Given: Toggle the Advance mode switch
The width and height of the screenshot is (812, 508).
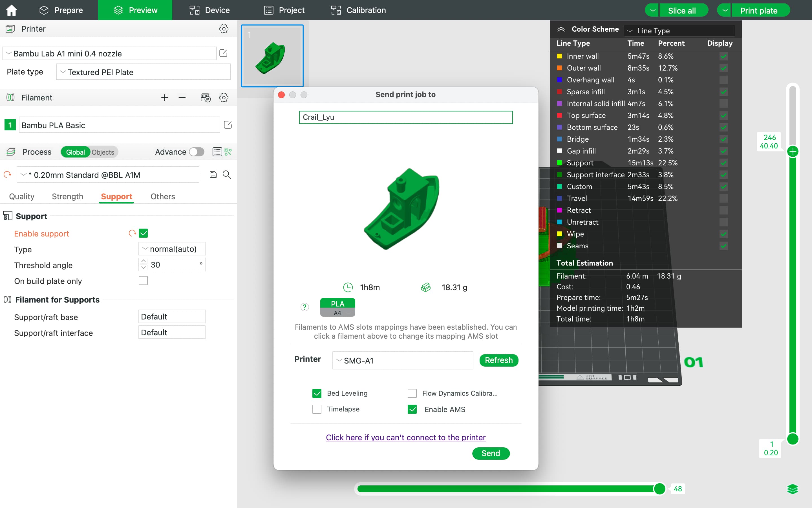Looking at the screenshot, I should [x=197, y=152].
